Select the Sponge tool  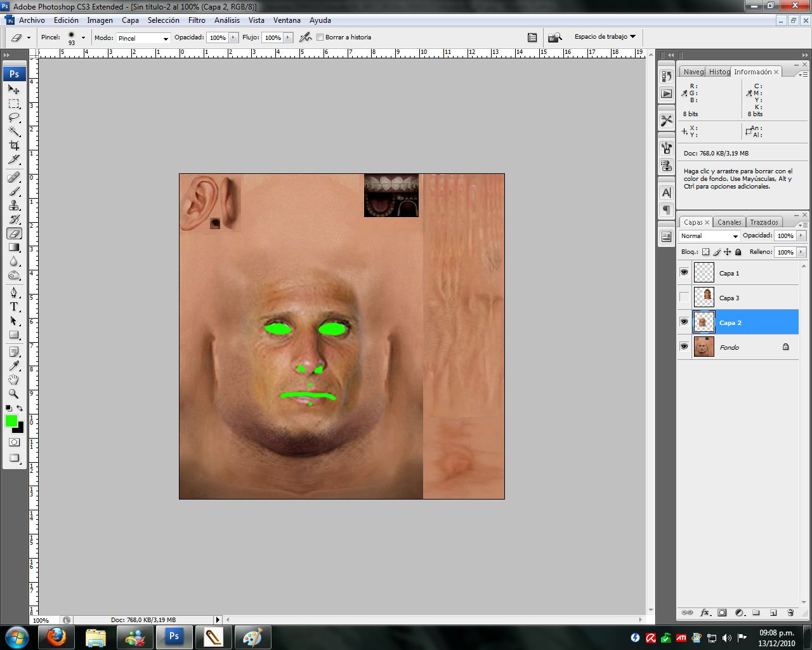[x=14, y=275]
